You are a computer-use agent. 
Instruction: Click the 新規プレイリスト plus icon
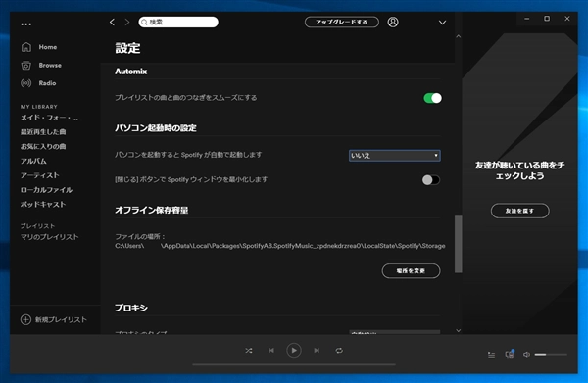[25, 319]
